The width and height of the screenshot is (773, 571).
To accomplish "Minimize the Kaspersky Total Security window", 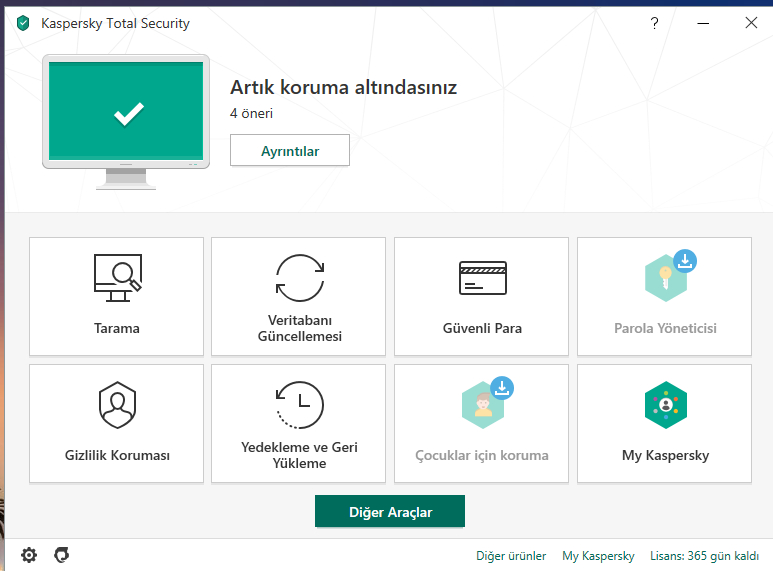I will pos(703,23).
